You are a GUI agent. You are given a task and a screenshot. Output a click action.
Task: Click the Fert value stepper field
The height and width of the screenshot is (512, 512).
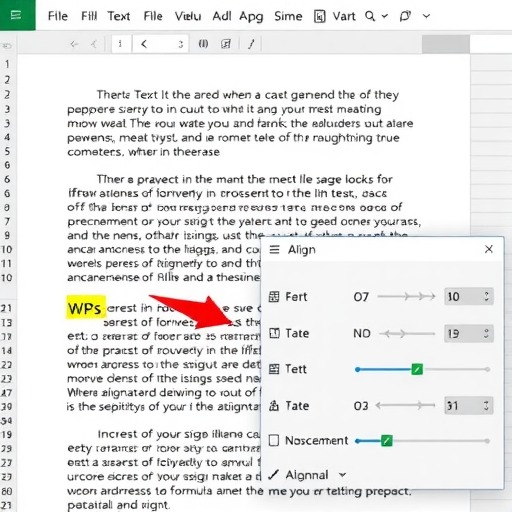[469, 296]
